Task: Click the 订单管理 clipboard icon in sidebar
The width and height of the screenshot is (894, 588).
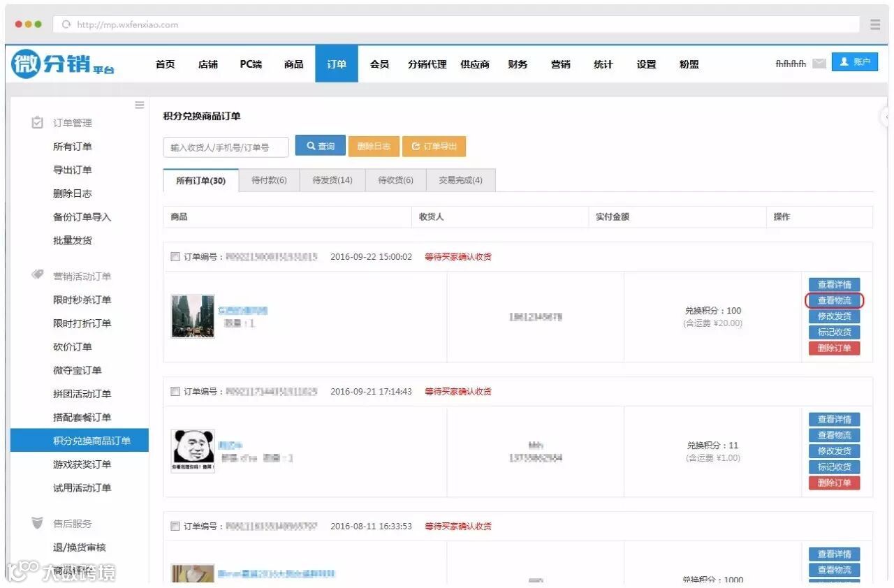Action: (x=38, y=122)
